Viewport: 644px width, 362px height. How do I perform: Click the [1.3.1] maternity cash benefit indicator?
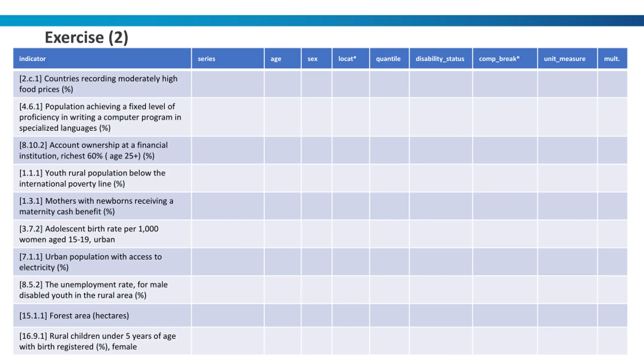pos(102,206)
